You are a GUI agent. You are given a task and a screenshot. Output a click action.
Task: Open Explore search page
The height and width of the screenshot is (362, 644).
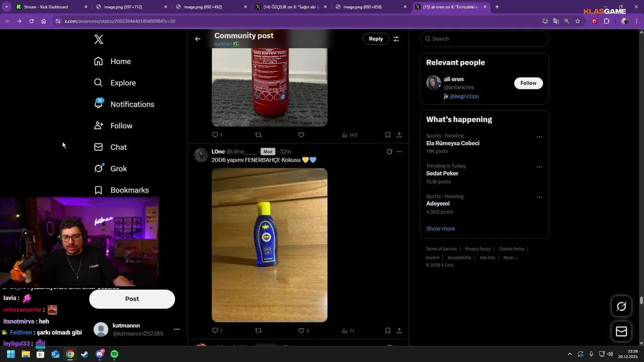[x=115, y=83]
